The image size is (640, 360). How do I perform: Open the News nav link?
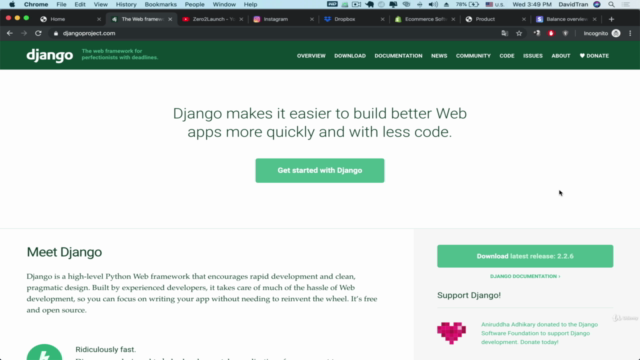click(439, 56)
